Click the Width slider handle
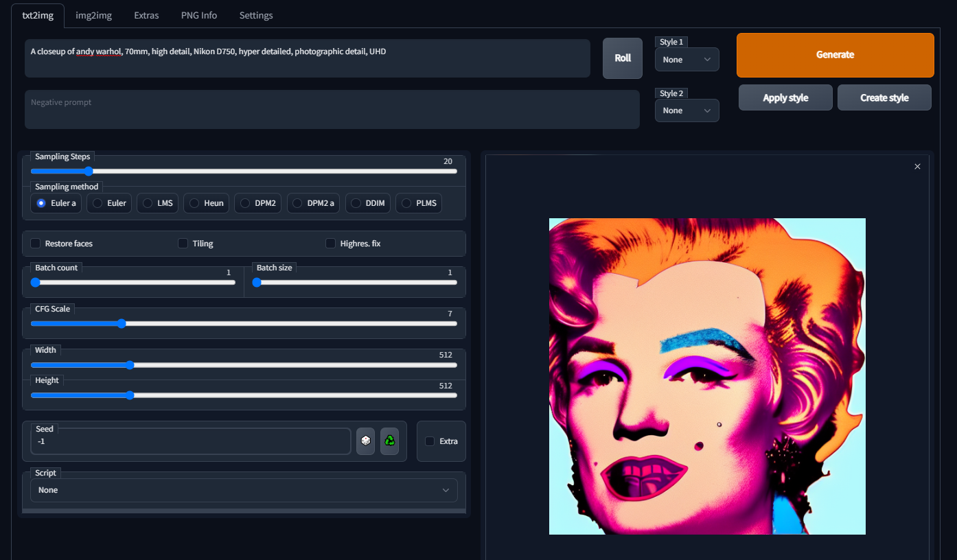This screenshot has height=560, width=957. 130,365
